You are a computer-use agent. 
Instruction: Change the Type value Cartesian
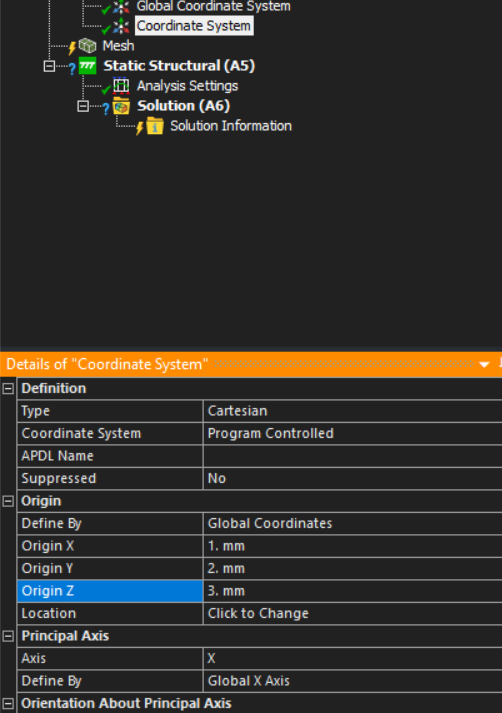point(353,411)
